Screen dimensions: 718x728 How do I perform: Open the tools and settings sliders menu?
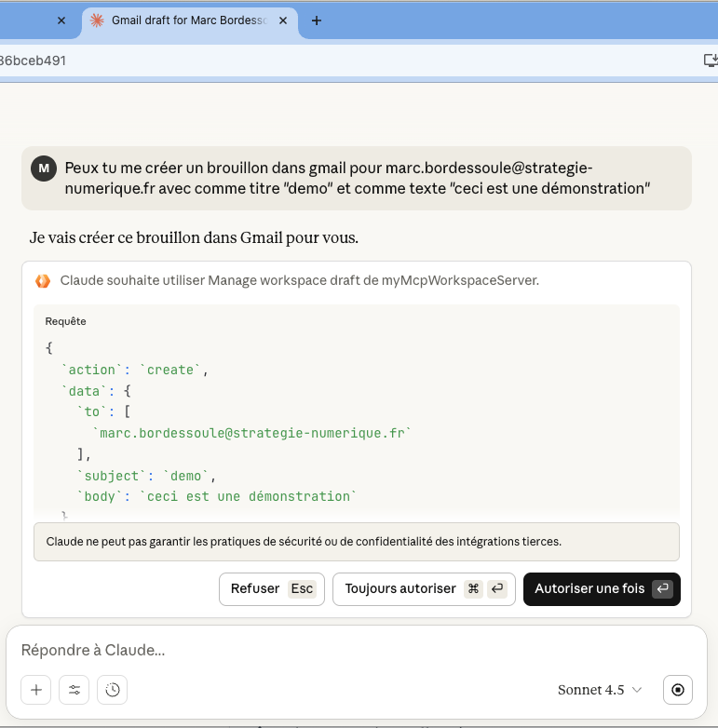75,690
